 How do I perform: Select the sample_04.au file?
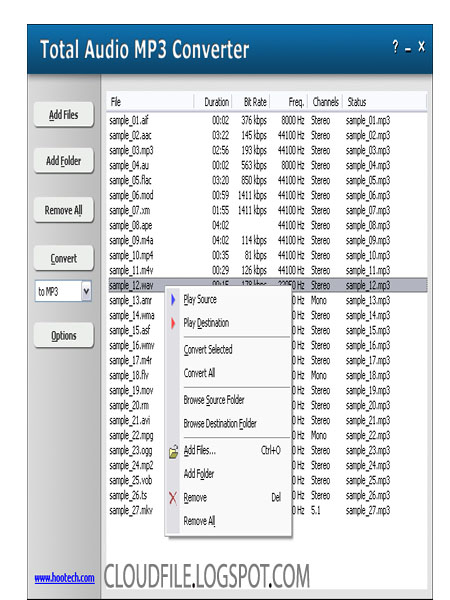coord(129,165)
